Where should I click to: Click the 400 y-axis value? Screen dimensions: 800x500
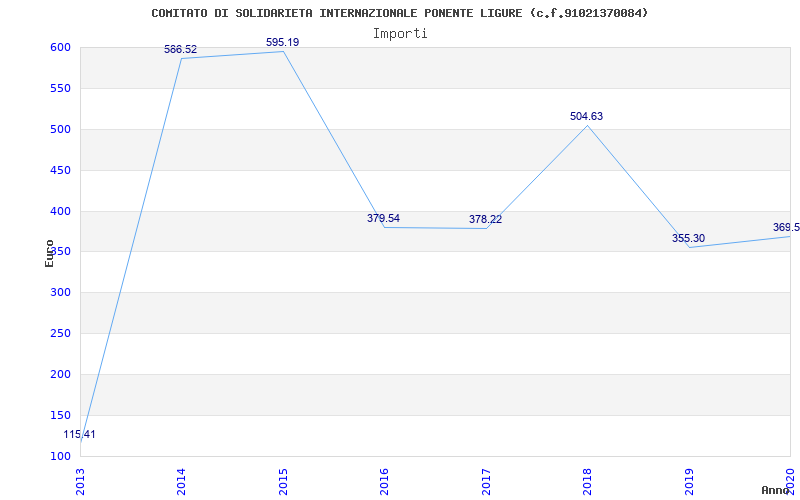(60, 211)
